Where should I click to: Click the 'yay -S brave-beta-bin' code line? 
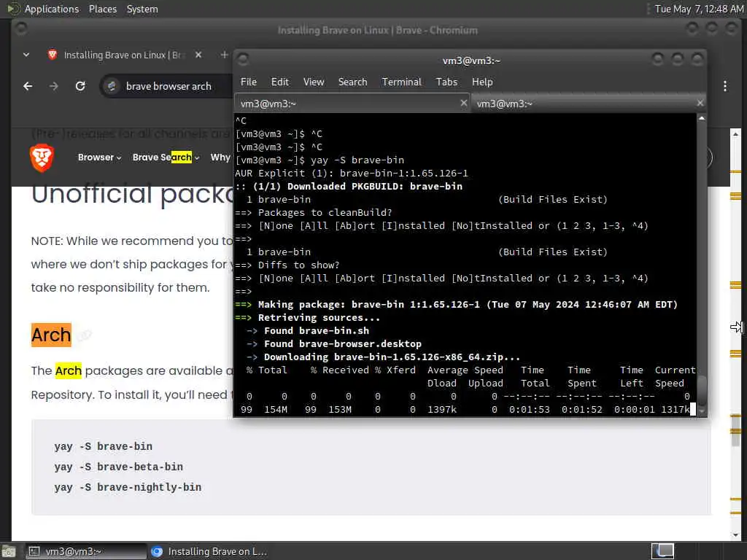(x=119, y=467)
